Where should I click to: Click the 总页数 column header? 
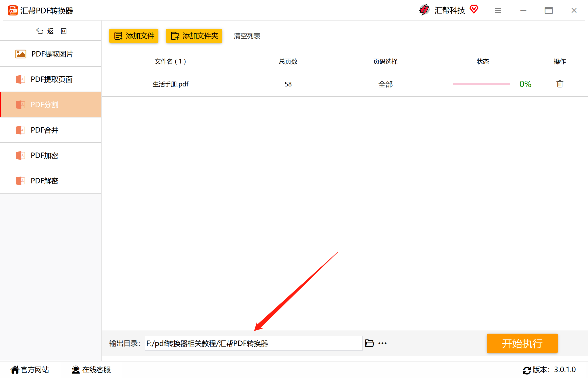(x=288, y=61)
